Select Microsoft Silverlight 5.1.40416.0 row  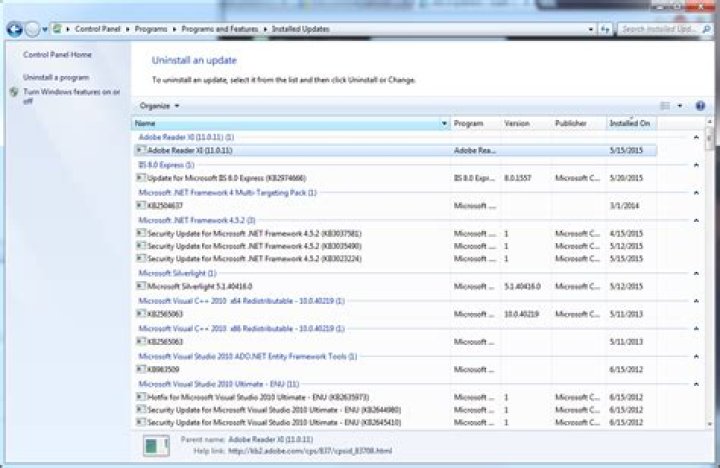395,286
